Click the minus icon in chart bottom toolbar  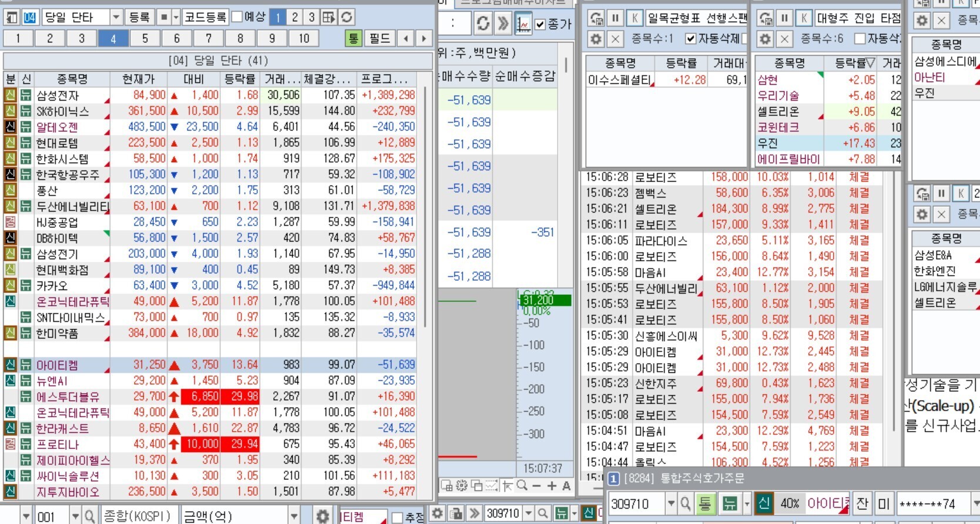(536, 486)
